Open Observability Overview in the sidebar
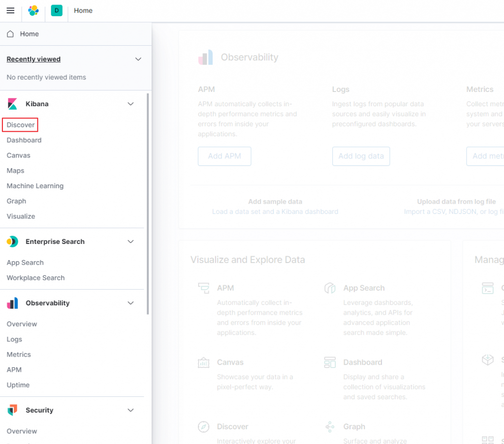 point(22,324)
